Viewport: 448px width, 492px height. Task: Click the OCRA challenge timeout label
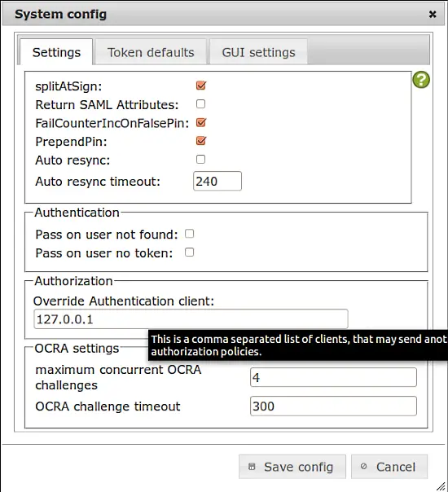tap(108, 406)
